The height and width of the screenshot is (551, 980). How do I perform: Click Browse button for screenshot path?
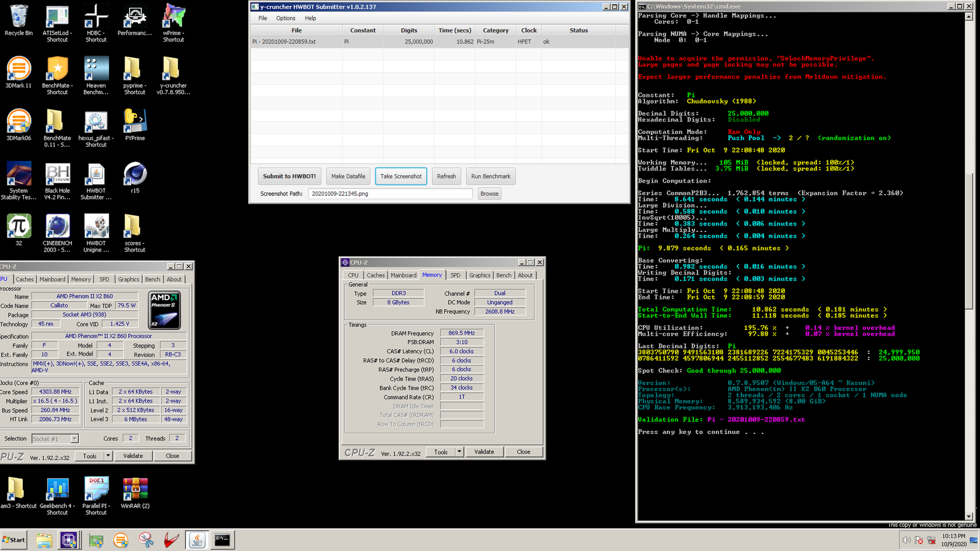489,194
